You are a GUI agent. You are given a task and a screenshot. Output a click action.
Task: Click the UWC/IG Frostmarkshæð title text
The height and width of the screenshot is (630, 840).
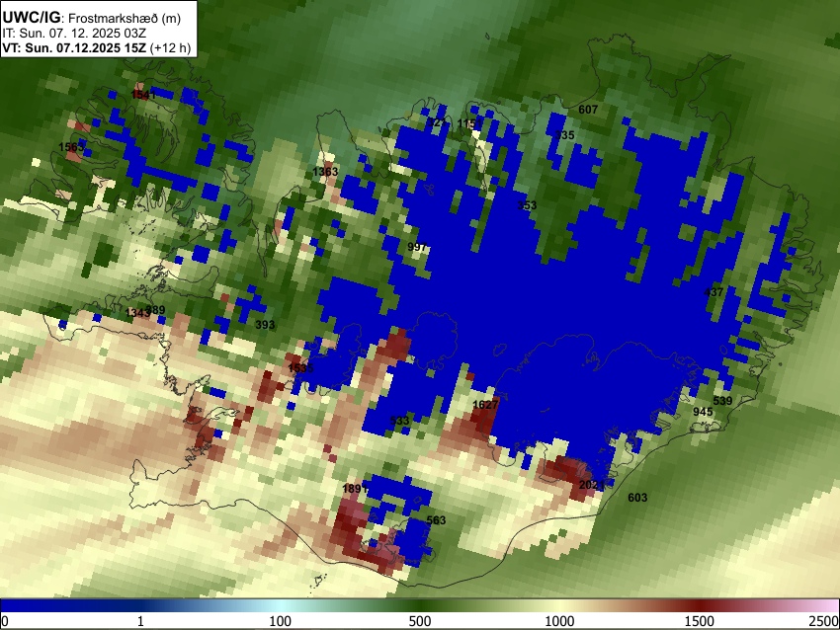click(92, 18)
